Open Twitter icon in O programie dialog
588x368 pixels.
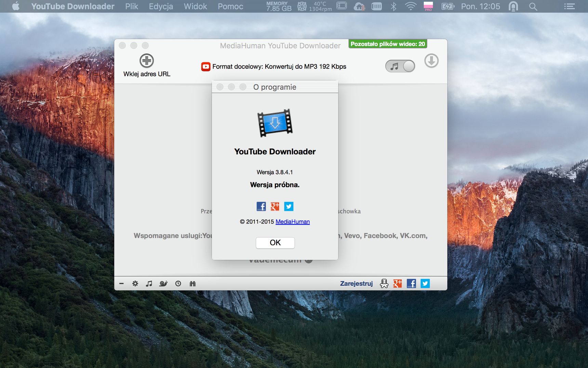point(289,206)
